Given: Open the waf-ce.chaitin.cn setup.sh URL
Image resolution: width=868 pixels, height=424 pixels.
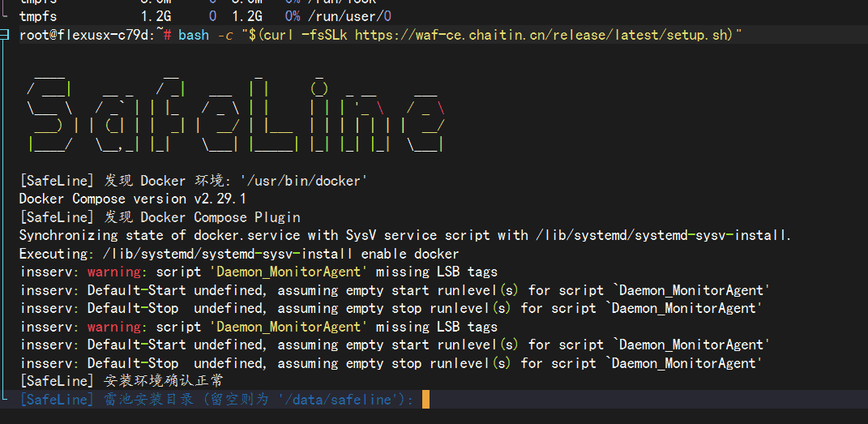Looking at the screenshot, I should 543,35.
